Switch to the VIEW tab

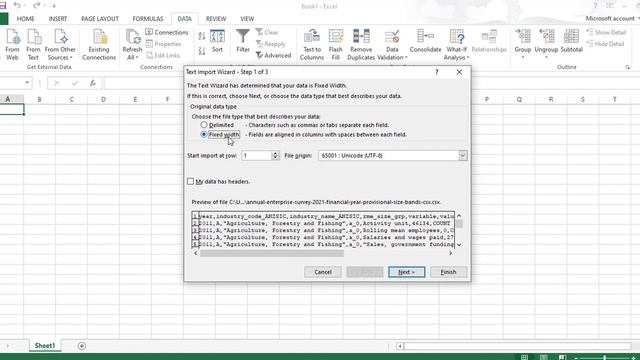tap(247, 19)
